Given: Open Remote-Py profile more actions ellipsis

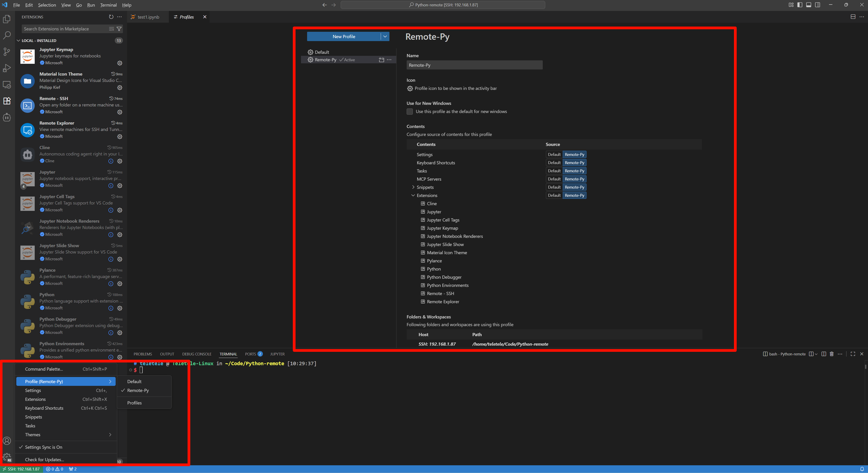Looking at the screenshot, I should (389, 60).
